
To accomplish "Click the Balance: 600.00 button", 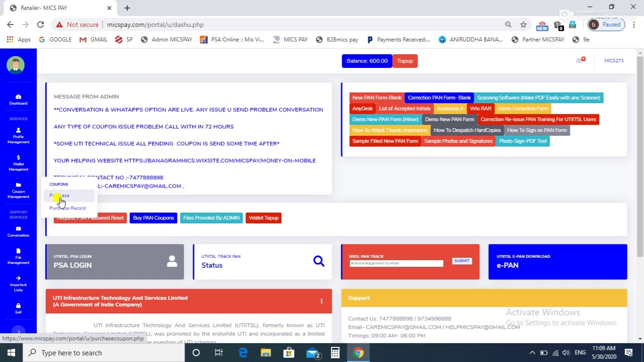I will (367, 61).
